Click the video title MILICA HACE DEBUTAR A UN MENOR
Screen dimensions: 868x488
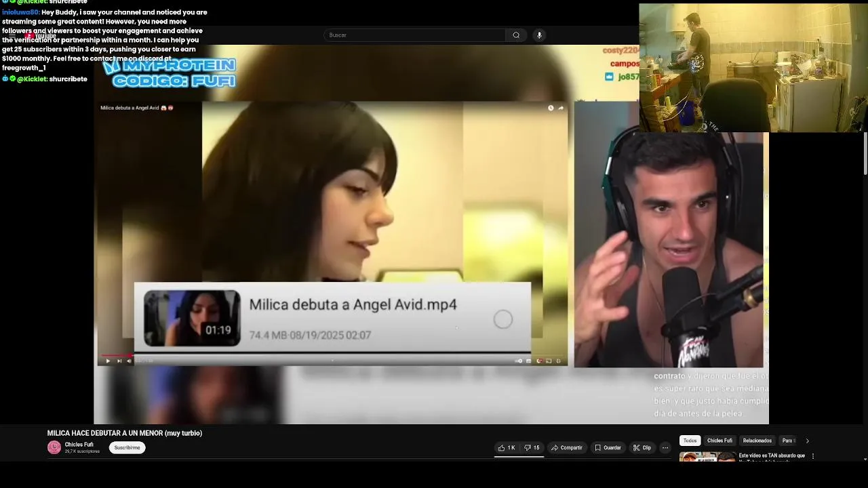pos(125,433)
